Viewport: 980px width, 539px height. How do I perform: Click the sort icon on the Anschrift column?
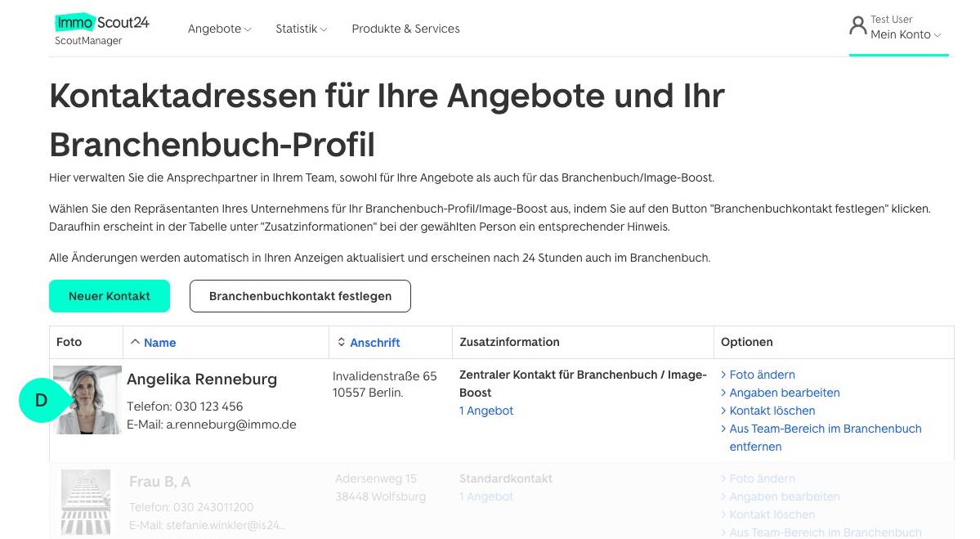(342, 341)
